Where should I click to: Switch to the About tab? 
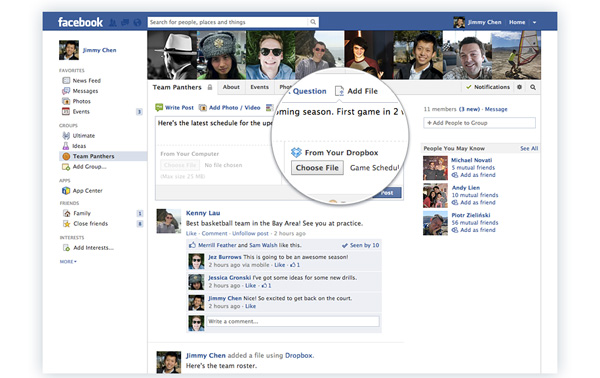click(231, 87)
